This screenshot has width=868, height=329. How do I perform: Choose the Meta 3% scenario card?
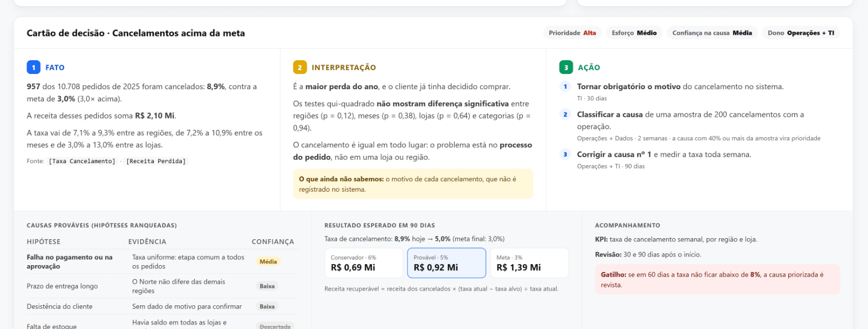(x=530, y=263)
